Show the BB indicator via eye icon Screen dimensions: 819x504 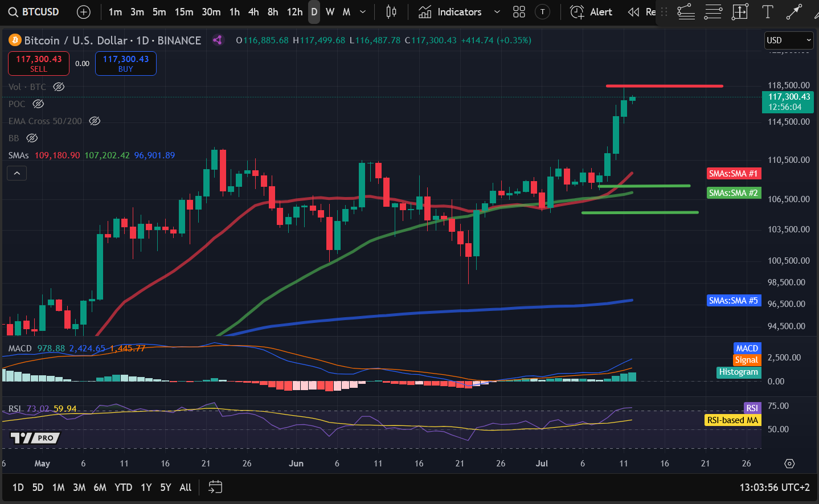32,138
